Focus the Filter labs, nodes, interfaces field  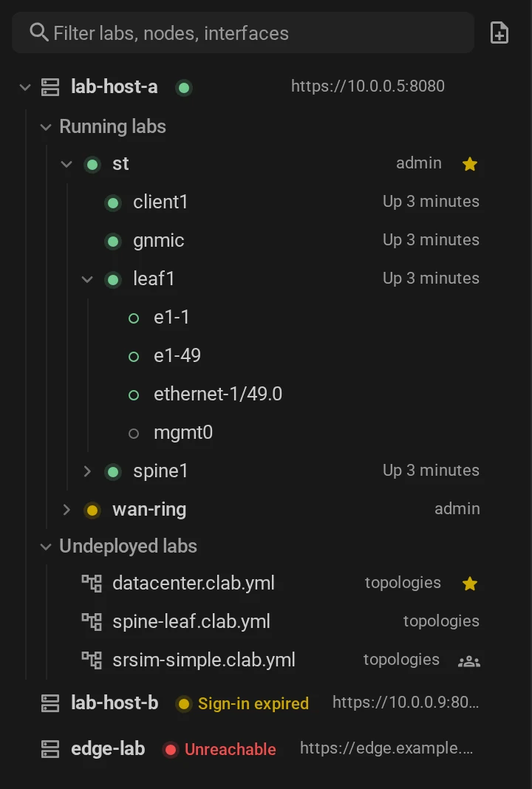coord(243,33)
